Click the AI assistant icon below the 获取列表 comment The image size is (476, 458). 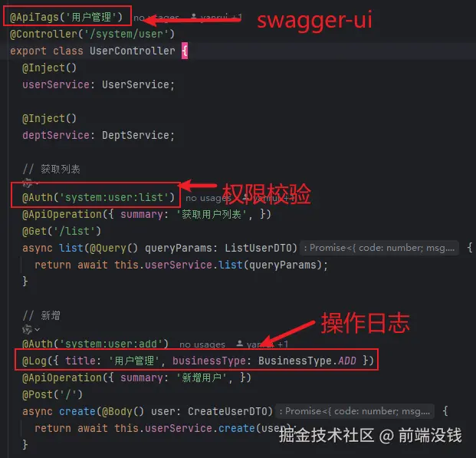pos(27,183)
